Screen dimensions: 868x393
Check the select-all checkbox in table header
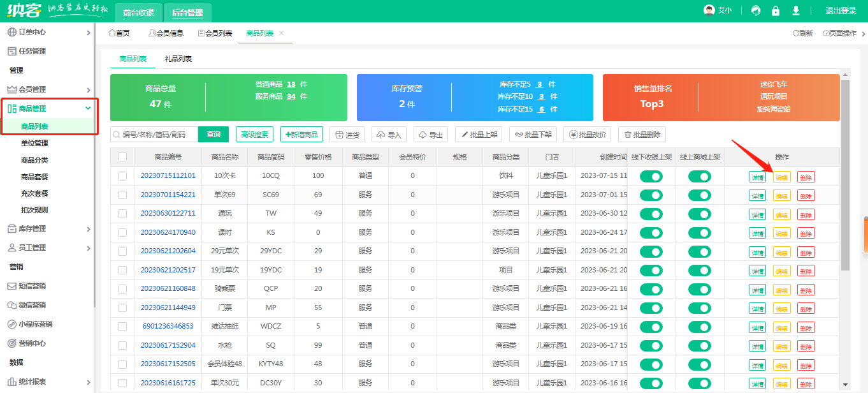(x=122, y=157)
